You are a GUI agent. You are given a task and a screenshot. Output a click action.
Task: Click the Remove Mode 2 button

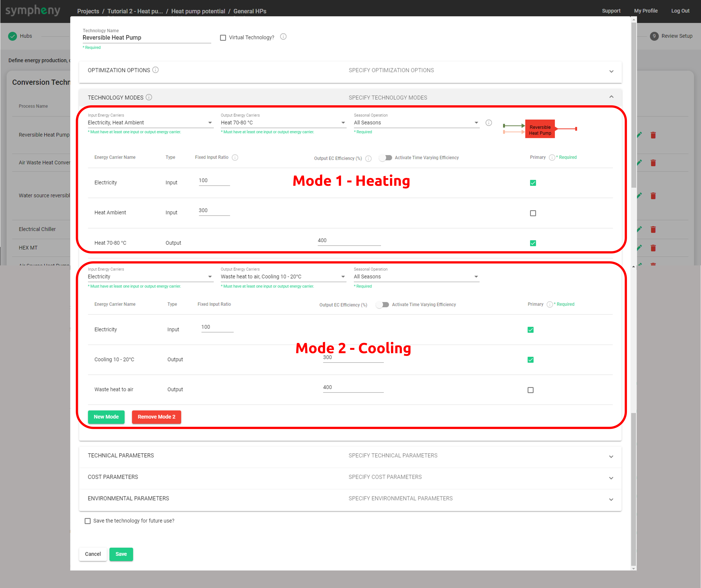(x=156, y=417)
